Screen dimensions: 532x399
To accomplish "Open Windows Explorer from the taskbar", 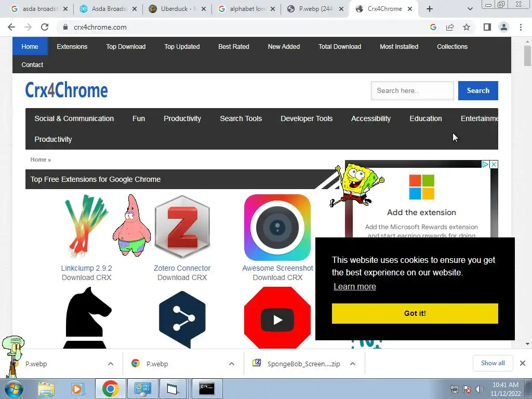I will (x=46, y=389).
